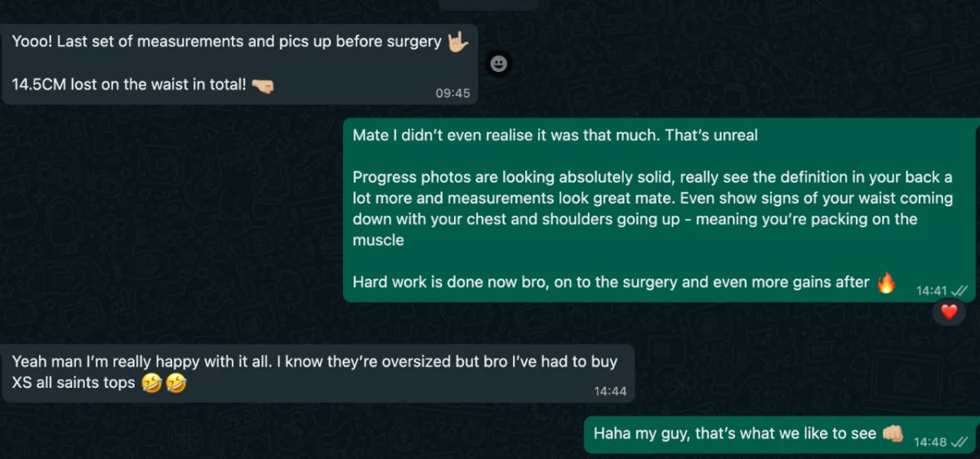Click read-receipt ticks next to 14:41
980x459 pixels.
[960, 290]
